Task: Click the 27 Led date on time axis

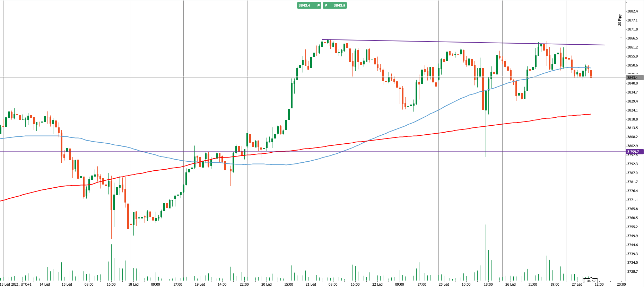Action: 577,285
